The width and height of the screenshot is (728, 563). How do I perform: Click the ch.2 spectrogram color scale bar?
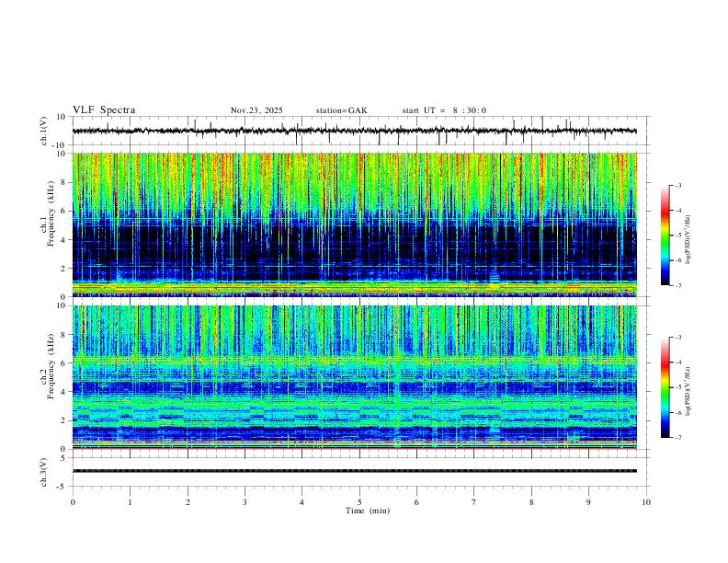click(665, 387)
